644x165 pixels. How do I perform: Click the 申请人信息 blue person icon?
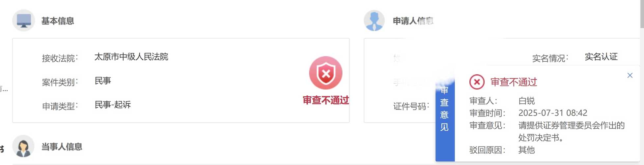[374, 20]
